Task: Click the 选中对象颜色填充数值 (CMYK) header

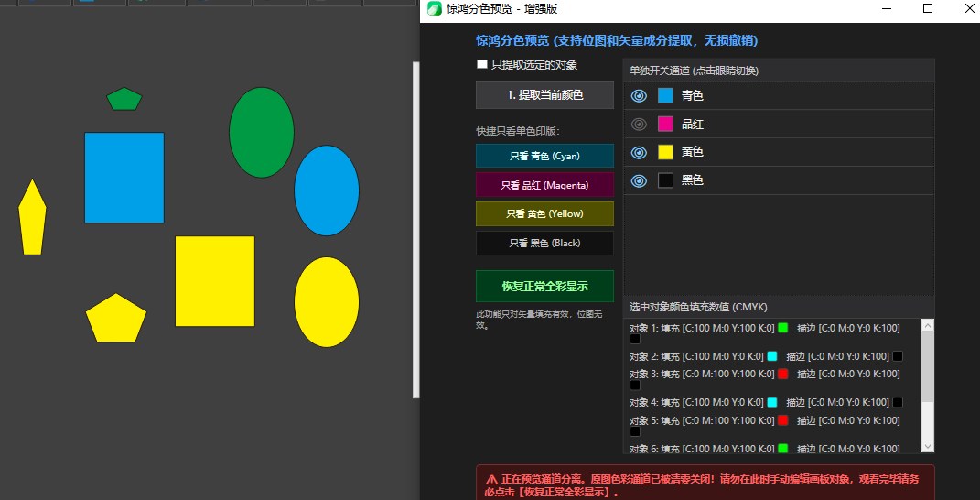Action: [698, 307]
